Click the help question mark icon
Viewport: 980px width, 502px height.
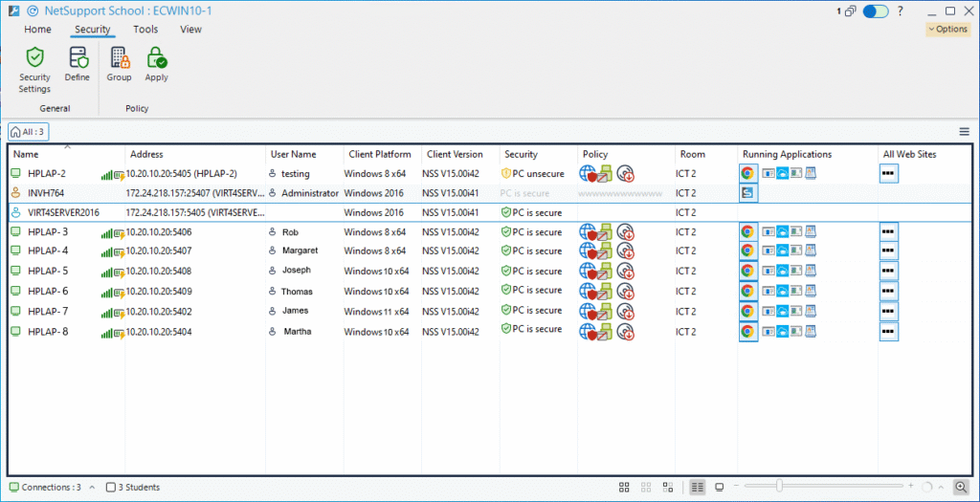pyautogui.click(x=900, y=11)
